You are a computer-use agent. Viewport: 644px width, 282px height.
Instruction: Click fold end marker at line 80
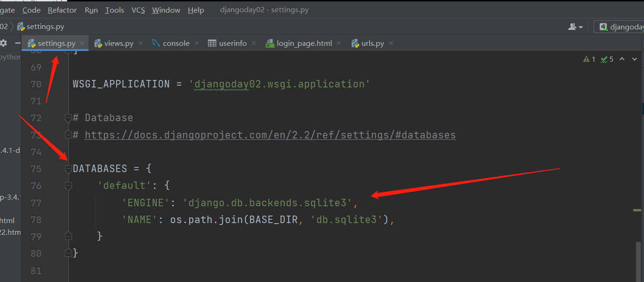pos(68,253)
